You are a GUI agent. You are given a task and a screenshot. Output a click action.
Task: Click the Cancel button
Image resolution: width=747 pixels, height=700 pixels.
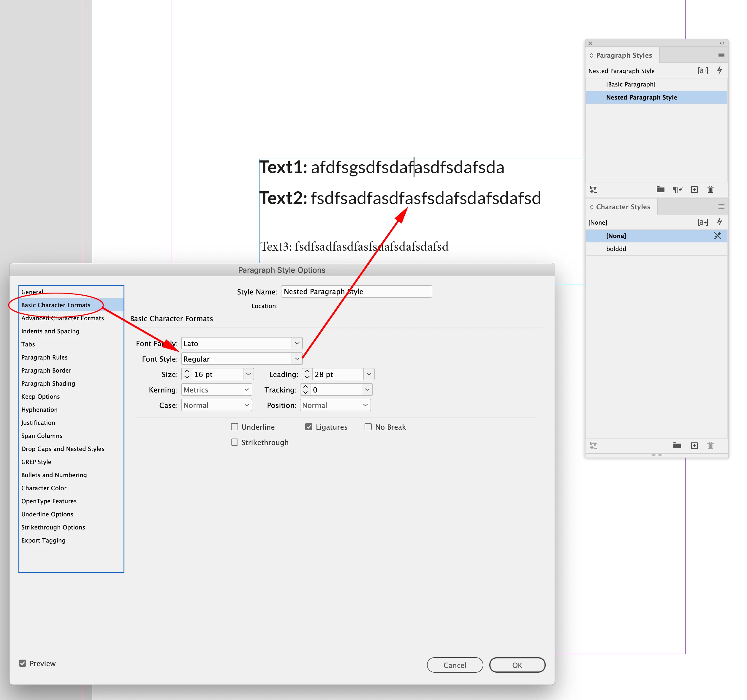coord(455,665)
